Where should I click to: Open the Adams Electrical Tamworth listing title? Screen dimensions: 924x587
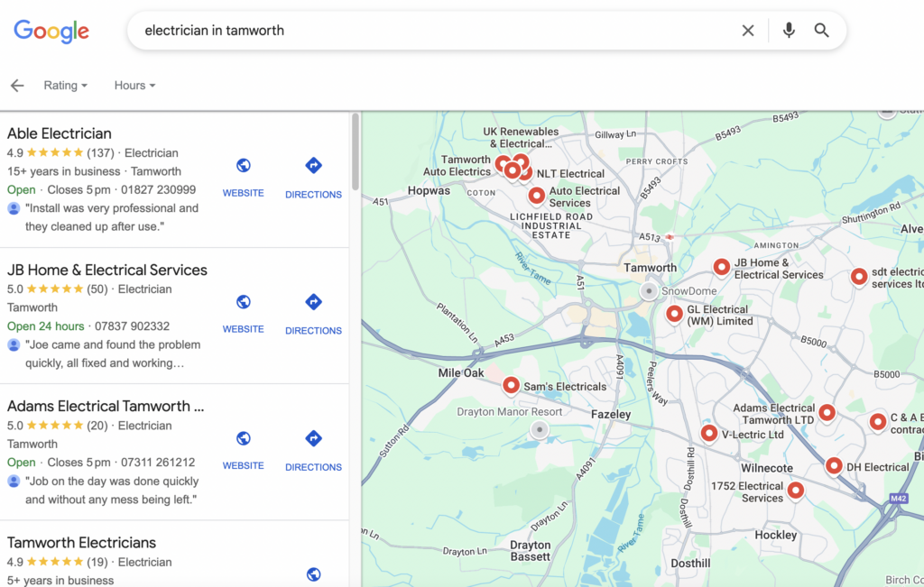[106, 407]
